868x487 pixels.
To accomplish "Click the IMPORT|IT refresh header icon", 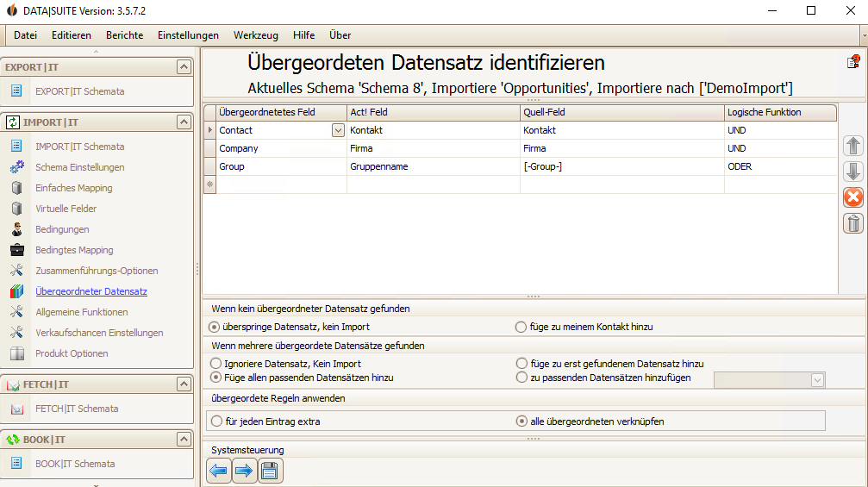I will [13, 122].
